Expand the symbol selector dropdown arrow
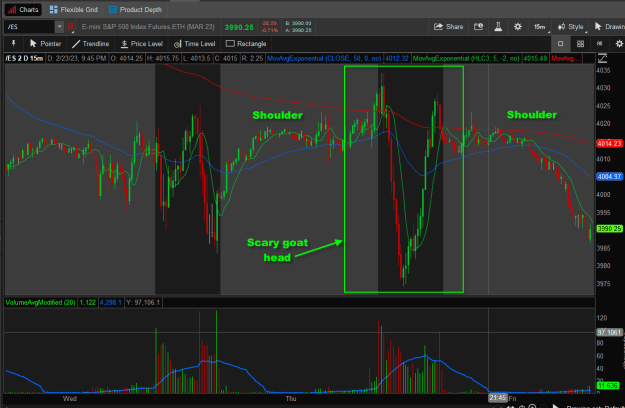 [x=59, y=27]
